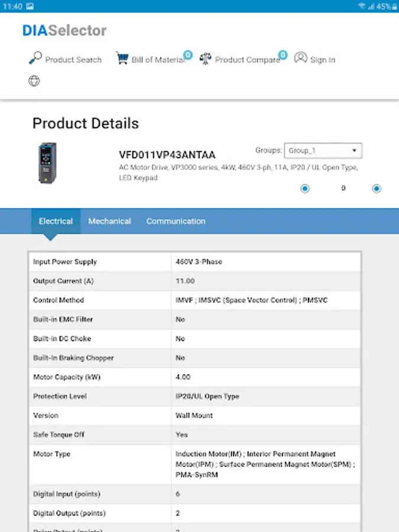Open the Product Search magnifier icon
This screenshot has height=532, width=399.
tap(35, 59)
